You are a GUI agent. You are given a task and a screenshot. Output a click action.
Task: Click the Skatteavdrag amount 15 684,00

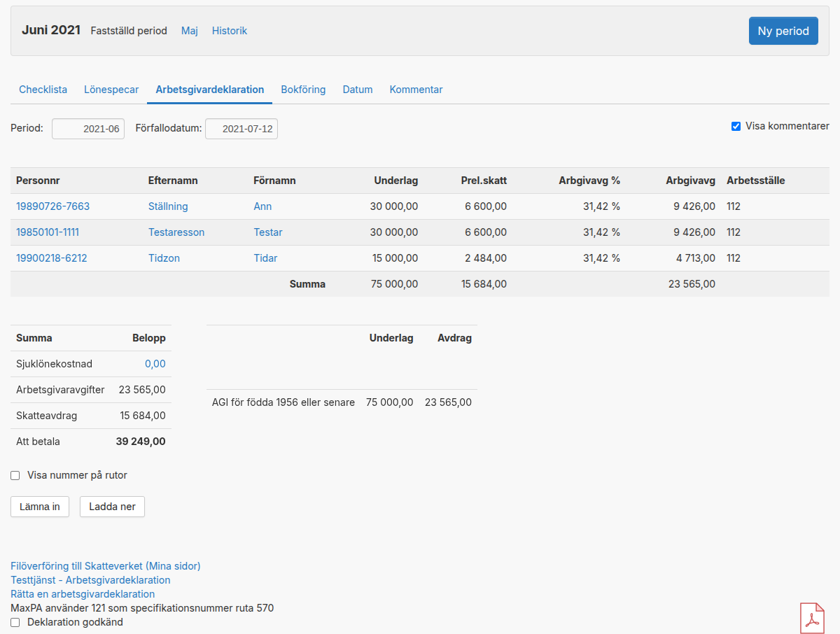coord(143,416)
